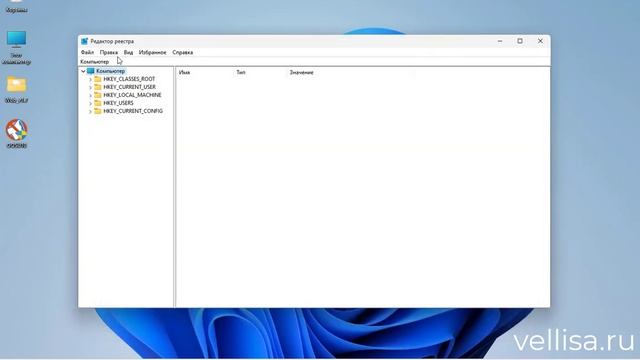Click the HKEY_CLASSES_ROOT folder icon
This screenshot has width=640, height=360.
coord(98,79)
